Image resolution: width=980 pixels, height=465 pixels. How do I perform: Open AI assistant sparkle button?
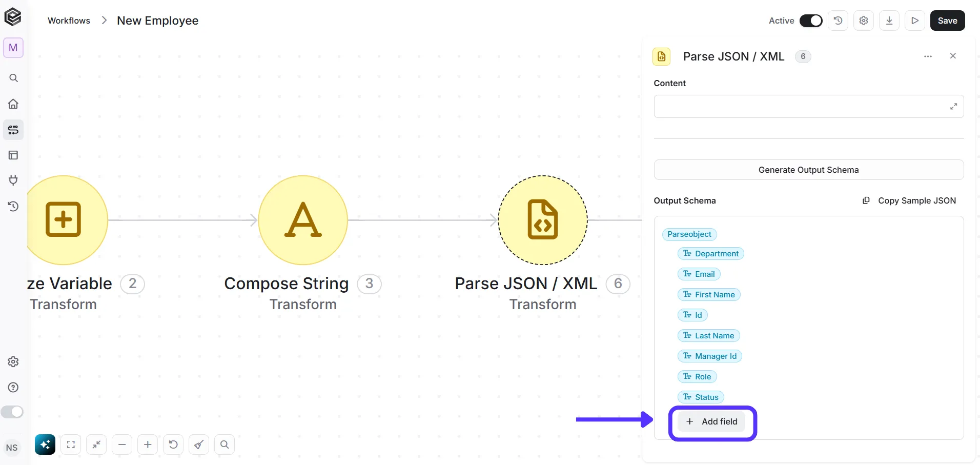[x=45, y=444]
